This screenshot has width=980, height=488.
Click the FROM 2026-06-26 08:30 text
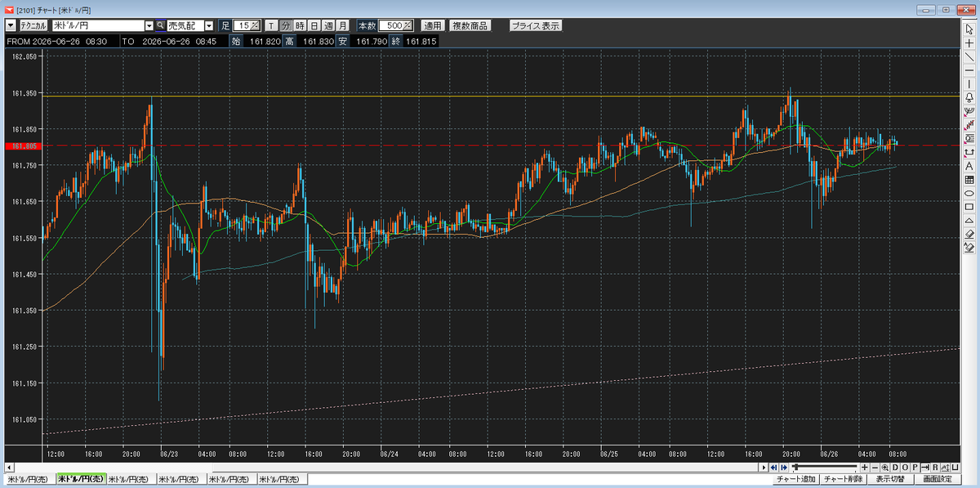click(x=57, y=41)
